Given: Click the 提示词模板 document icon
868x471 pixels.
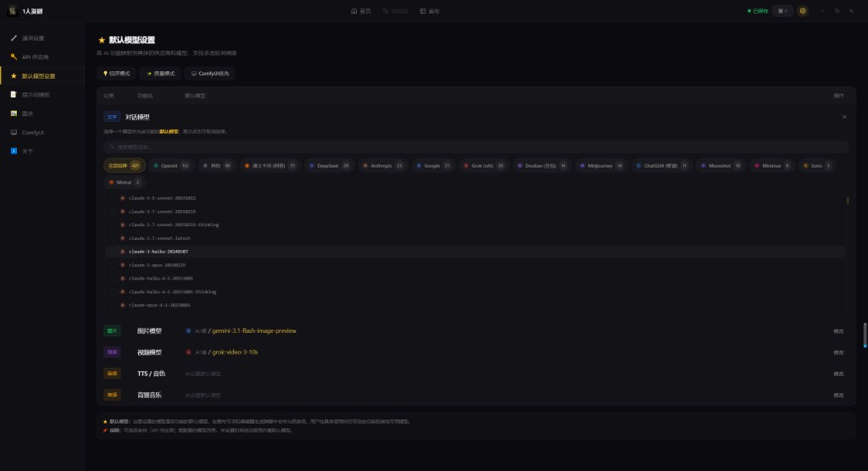Looking at the screenshot, I should tap(14, 95).
